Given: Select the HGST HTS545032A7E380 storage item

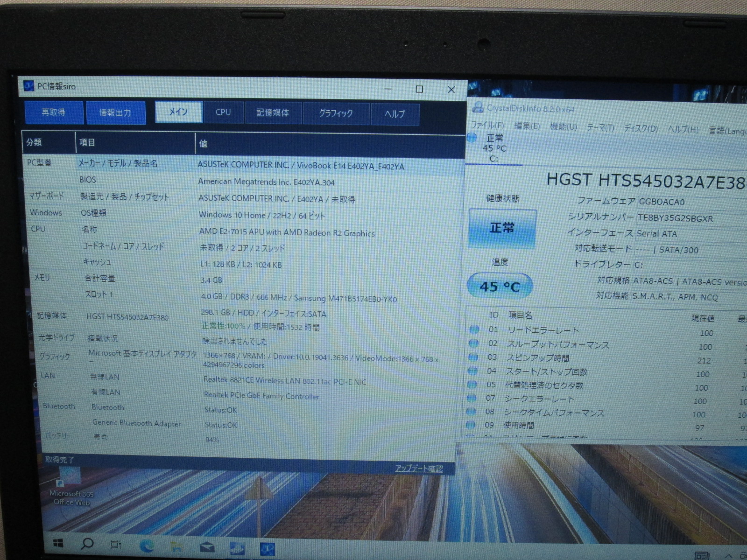Looking at the screenshot, I should point(127,317).
